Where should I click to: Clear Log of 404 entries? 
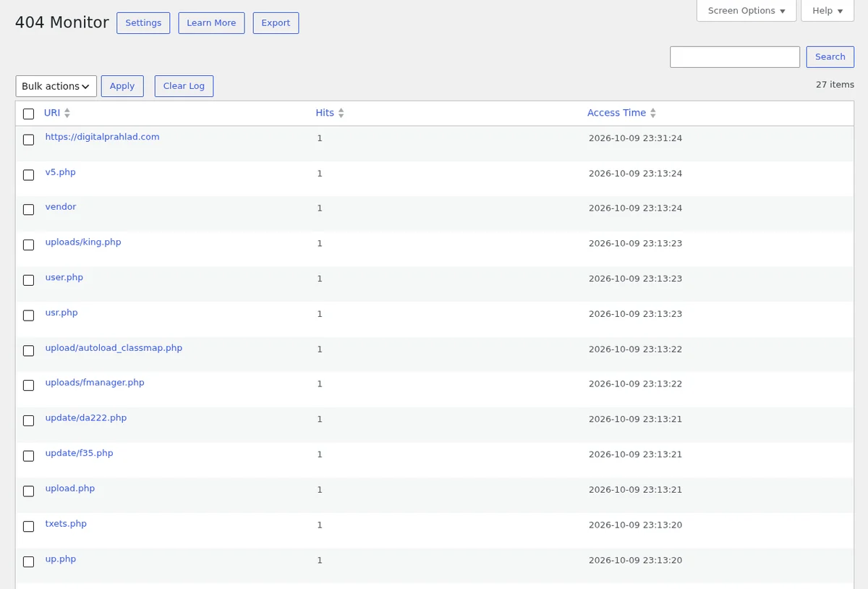point(184,86)
